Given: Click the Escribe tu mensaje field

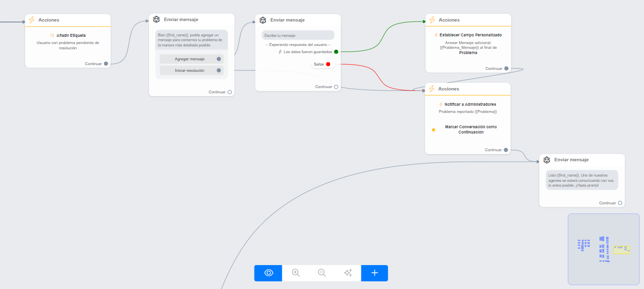Looking at the screenshot, I should [298, 35].
